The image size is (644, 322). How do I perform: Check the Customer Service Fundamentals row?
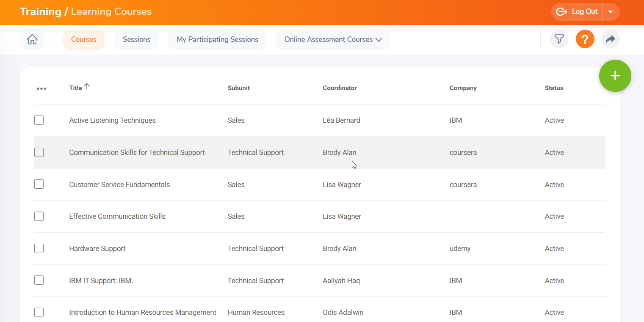tap(39, 184)
